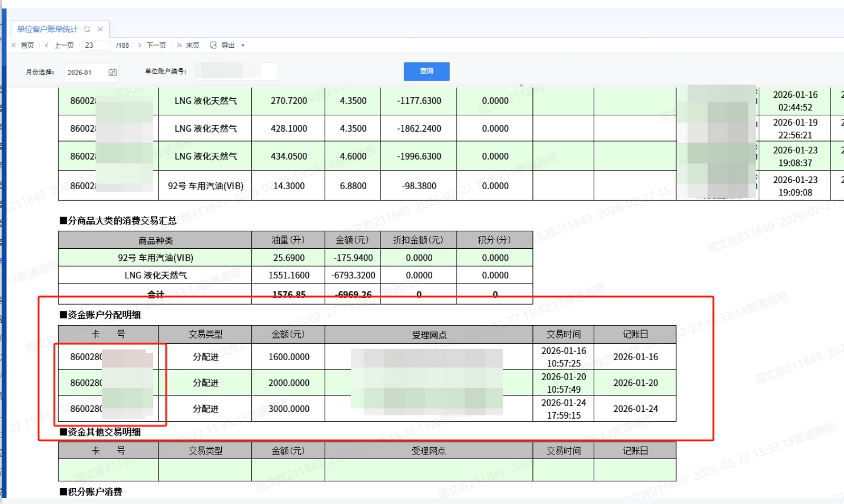Jump to last page with 末页 icon
This screenshot has height=504, width=844.
pos(179,45)
